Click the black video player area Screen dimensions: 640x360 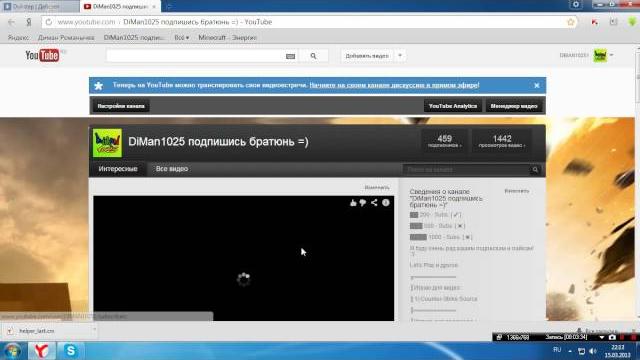244,258
